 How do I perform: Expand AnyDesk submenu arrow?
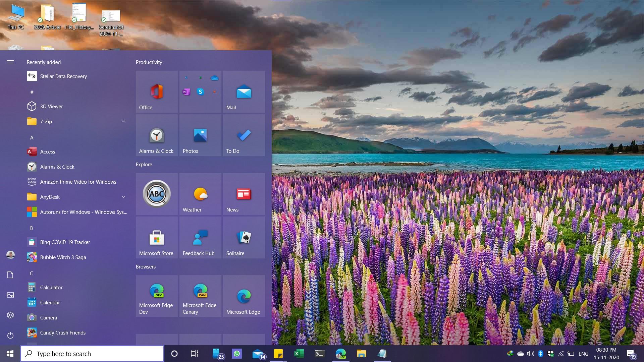pos(123,197)
